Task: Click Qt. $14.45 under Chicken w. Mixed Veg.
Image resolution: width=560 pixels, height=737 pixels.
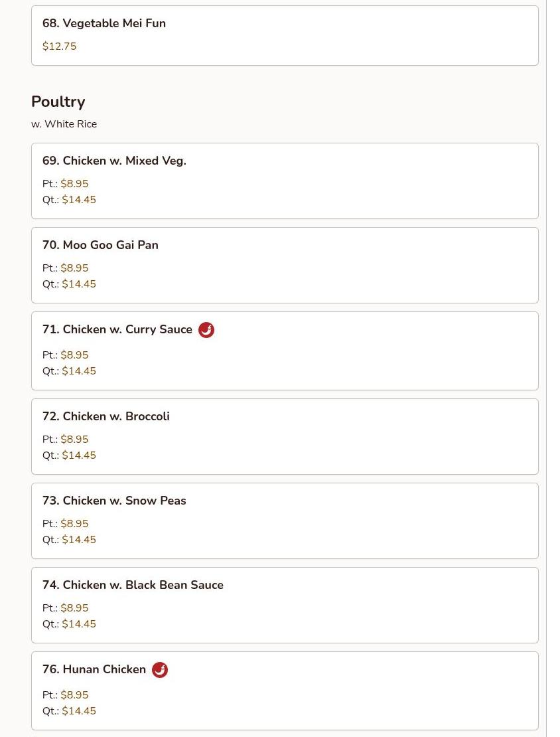Action: (78, 200)
